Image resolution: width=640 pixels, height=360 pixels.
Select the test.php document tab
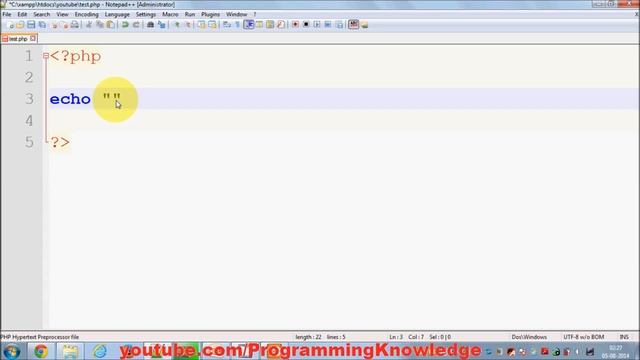[x=18, y=39]
